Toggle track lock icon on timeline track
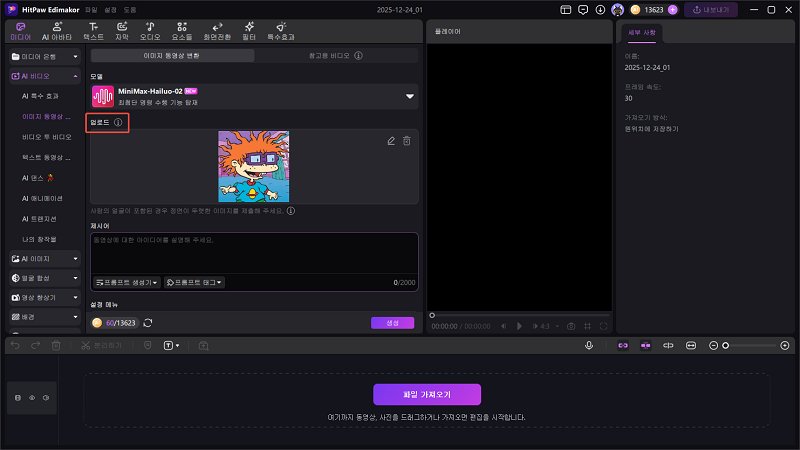 click(18, 397)
